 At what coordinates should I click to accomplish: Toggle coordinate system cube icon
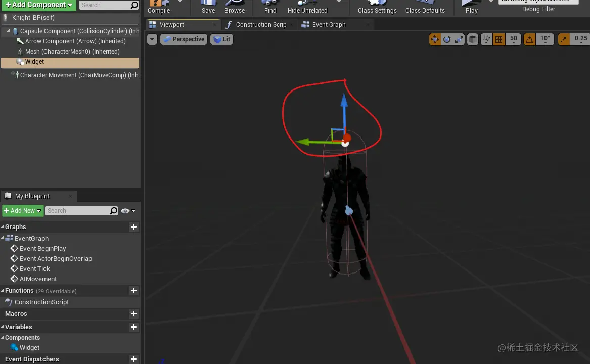473,39
